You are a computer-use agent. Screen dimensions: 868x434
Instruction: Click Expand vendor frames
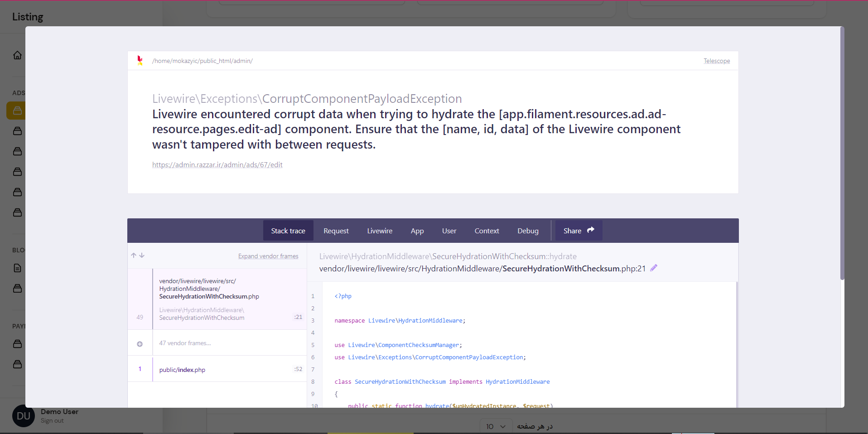click(268, 256)
